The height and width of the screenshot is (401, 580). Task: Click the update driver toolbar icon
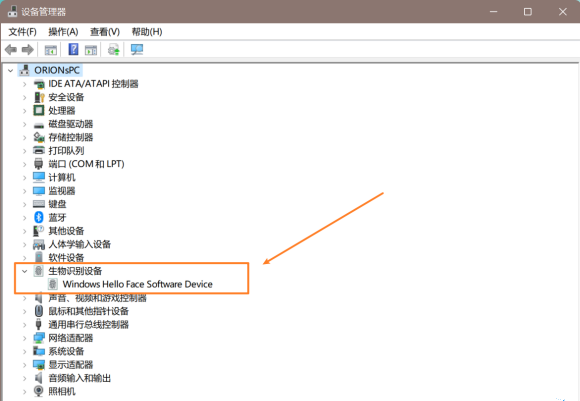point(114,49)
